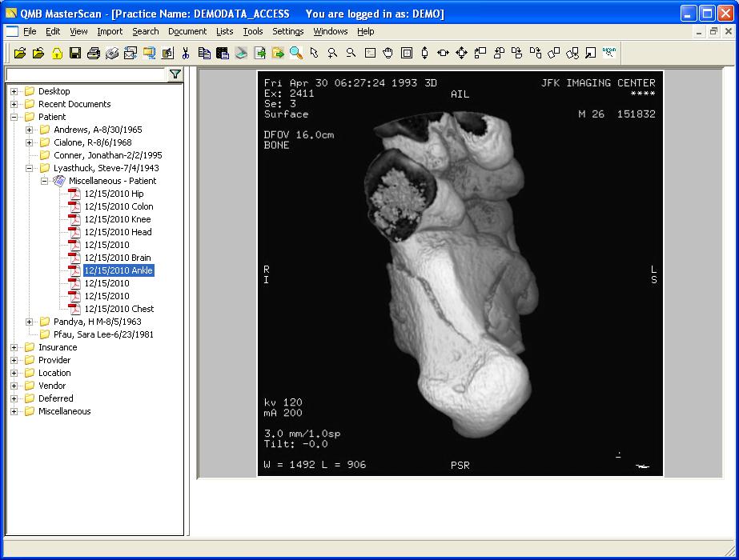The width and height of the screenshot is (739, 560).
Task: Select the magnifying glass search icon
Action: [296, 54]
